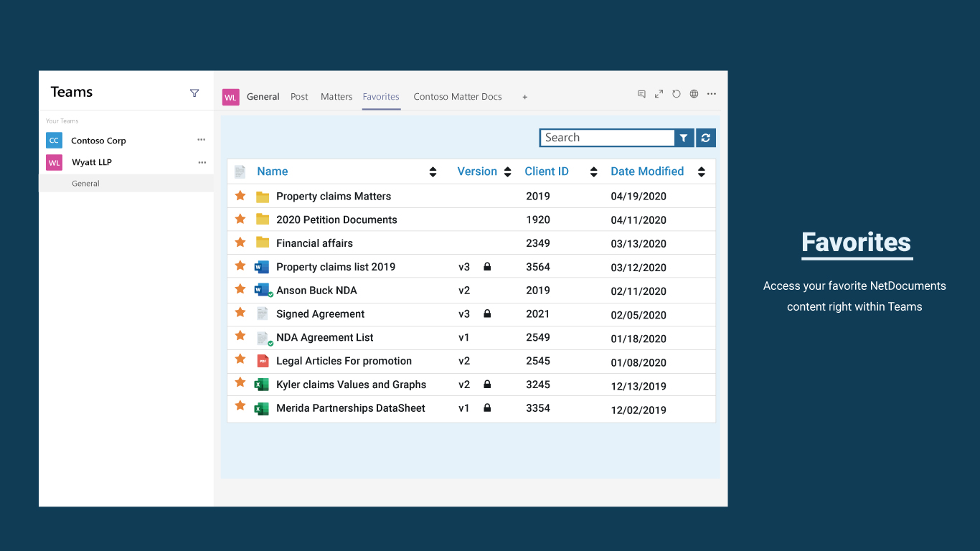The height and width of the screenshot is (551, 980).
Task: Open the Anson Buck NDA document
Action: pos(316,291)
